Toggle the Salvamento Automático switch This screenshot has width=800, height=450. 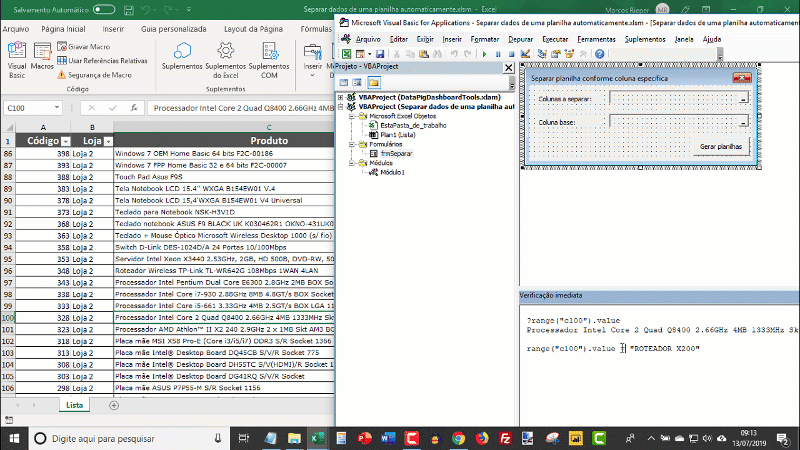[104, 9]
